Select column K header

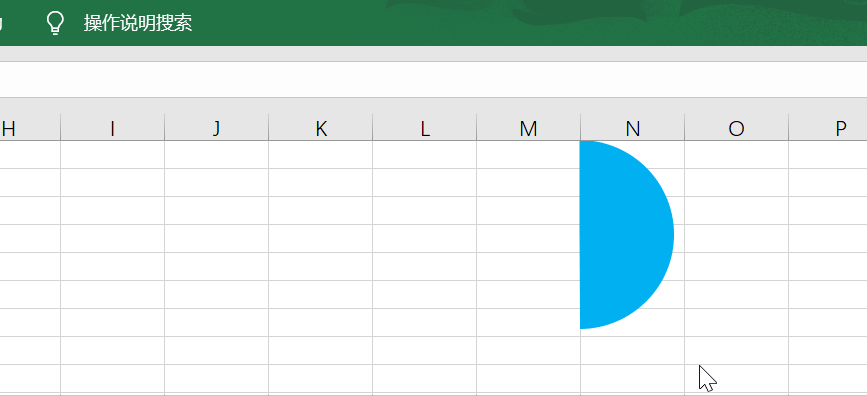click(320, 128)
